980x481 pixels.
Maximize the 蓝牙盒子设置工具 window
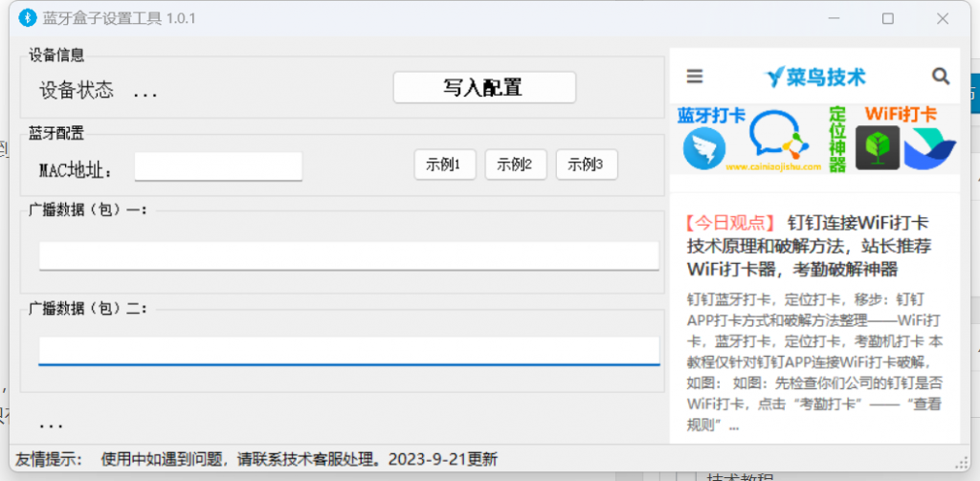887,18
